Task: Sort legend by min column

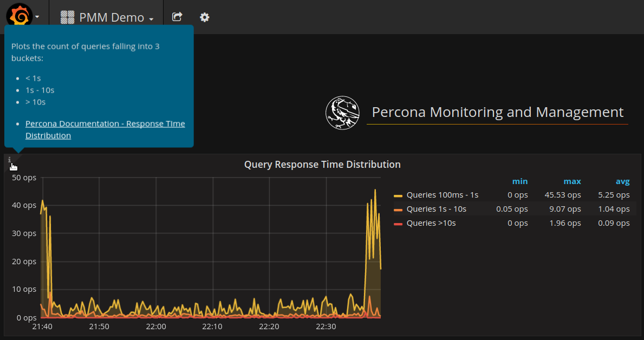Action: pos(519,181)
